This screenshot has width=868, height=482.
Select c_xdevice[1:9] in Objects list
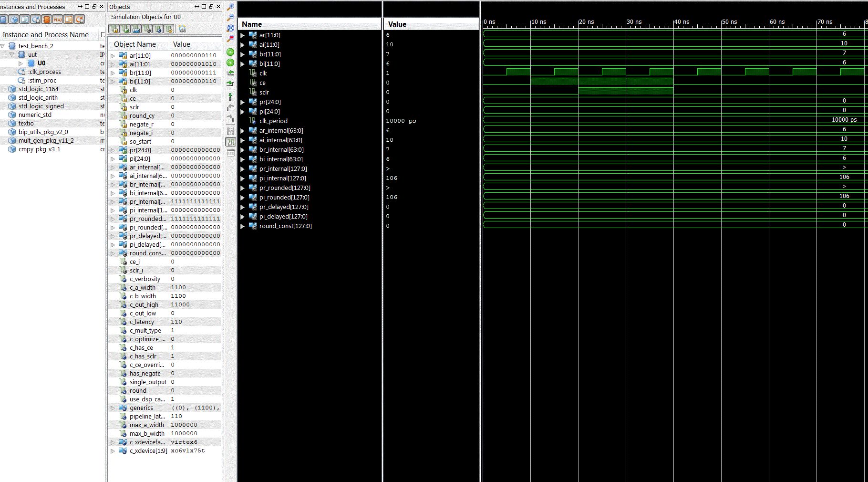(148, 451)
